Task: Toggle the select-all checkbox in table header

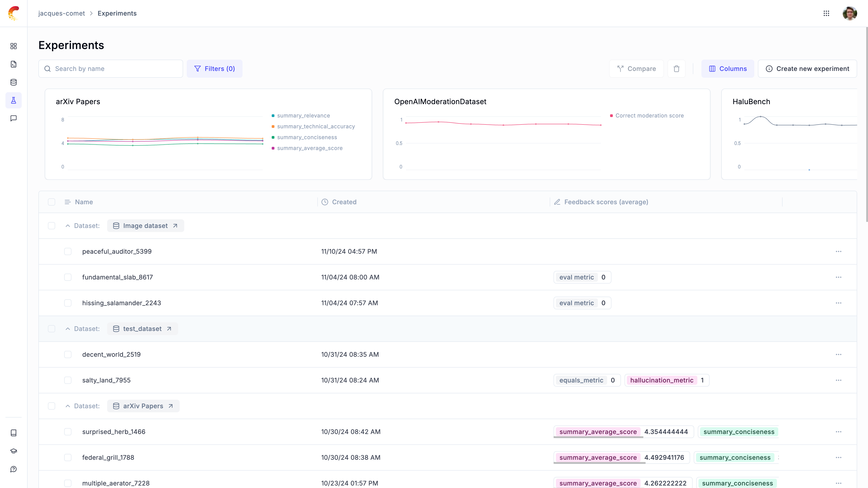Action: pyautogui.click(x=52, y=202)
